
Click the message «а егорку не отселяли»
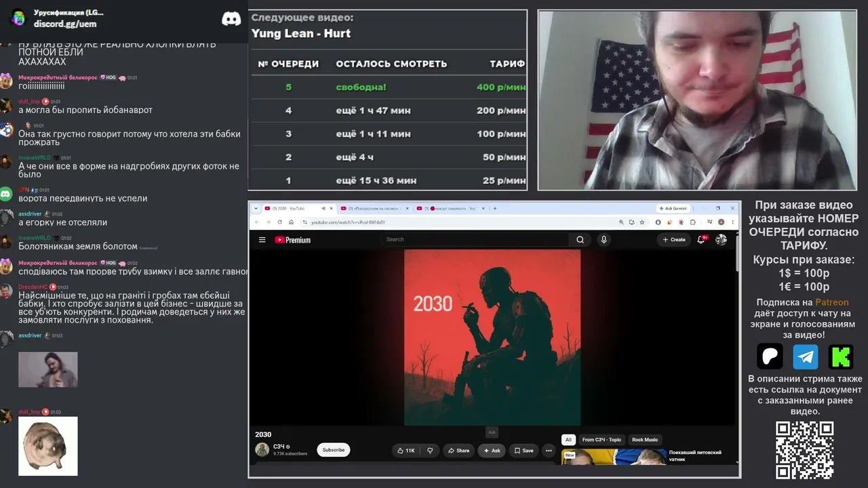[62, 222]
